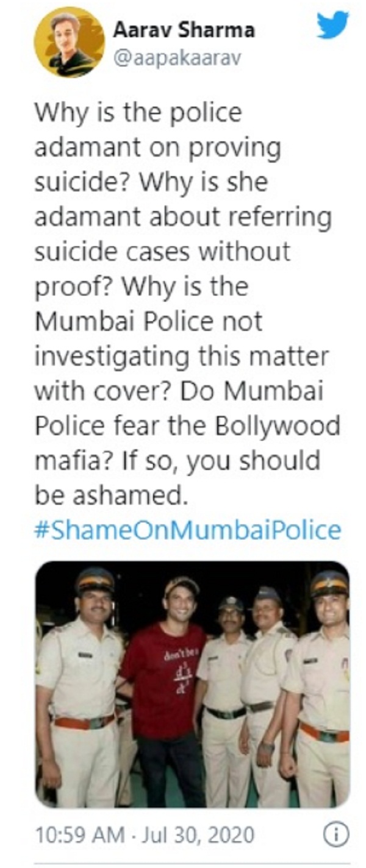Click the text 'be ashamed.'
366x868 pixels.
click(109, 495)
